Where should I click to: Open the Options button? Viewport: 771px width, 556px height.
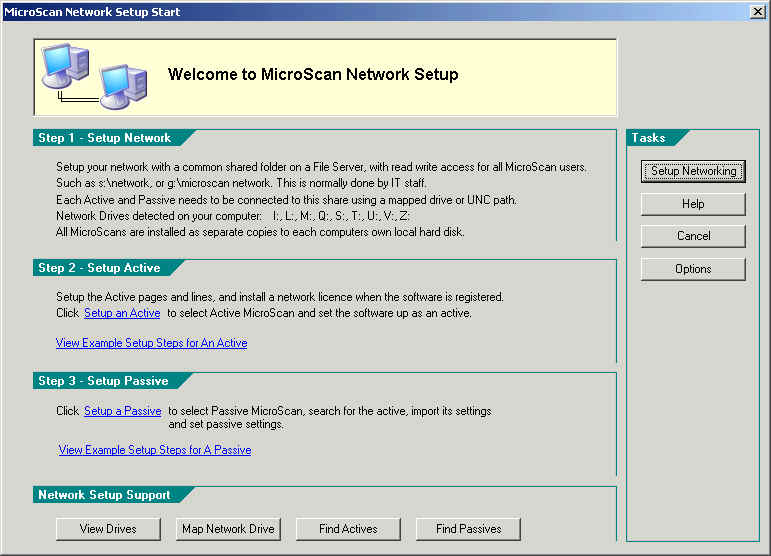click(693, 269)
